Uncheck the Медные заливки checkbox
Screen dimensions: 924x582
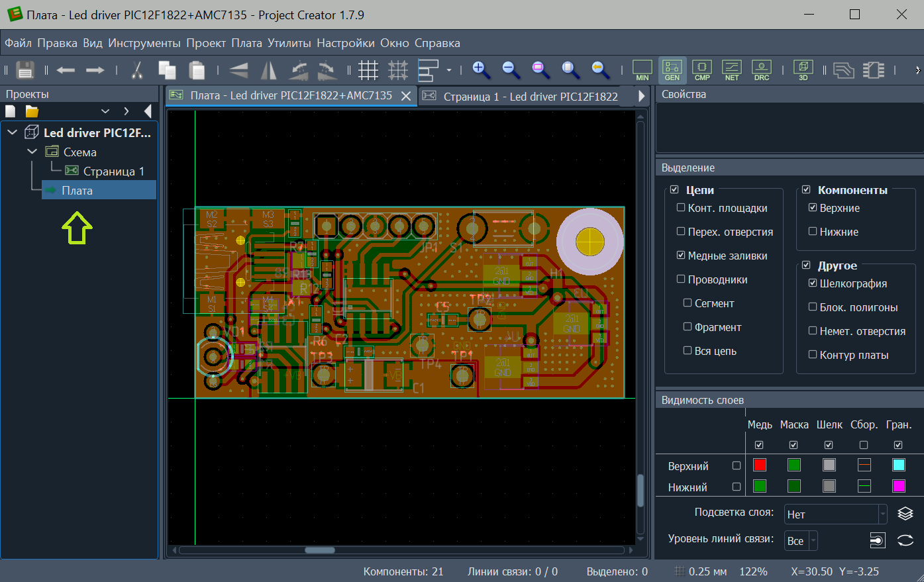681,256
